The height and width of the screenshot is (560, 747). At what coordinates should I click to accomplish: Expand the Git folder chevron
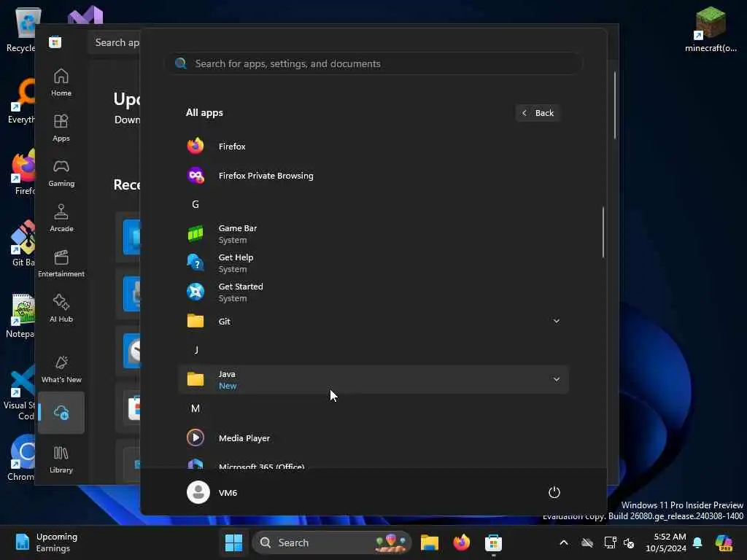point(556,321)
